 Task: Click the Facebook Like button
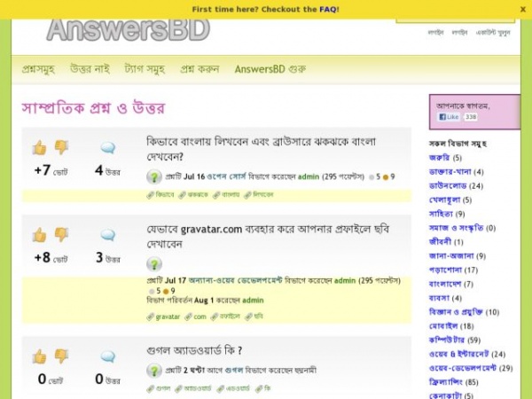pyautogui.click(x=449, y=117)
